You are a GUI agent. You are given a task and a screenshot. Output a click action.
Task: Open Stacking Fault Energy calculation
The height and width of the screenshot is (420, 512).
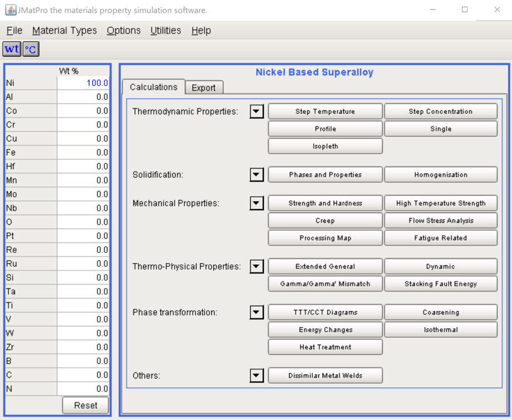tap(441, 284)
